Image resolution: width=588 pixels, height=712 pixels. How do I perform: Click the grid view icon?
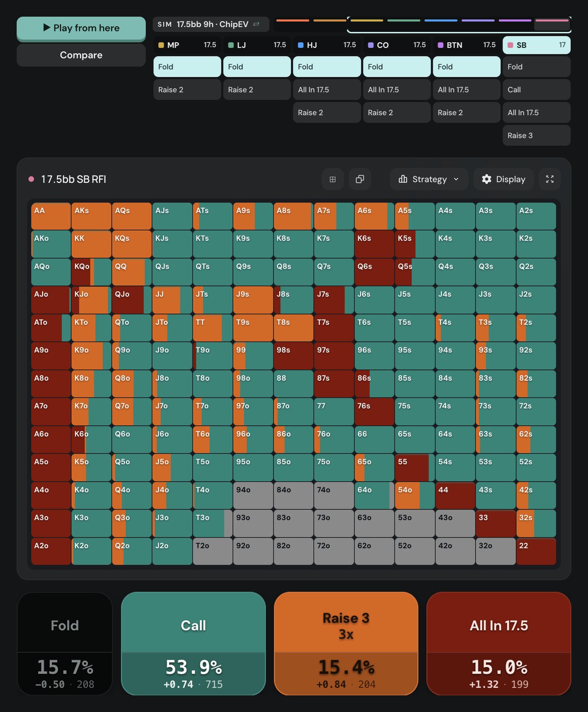tap(333, 179)
